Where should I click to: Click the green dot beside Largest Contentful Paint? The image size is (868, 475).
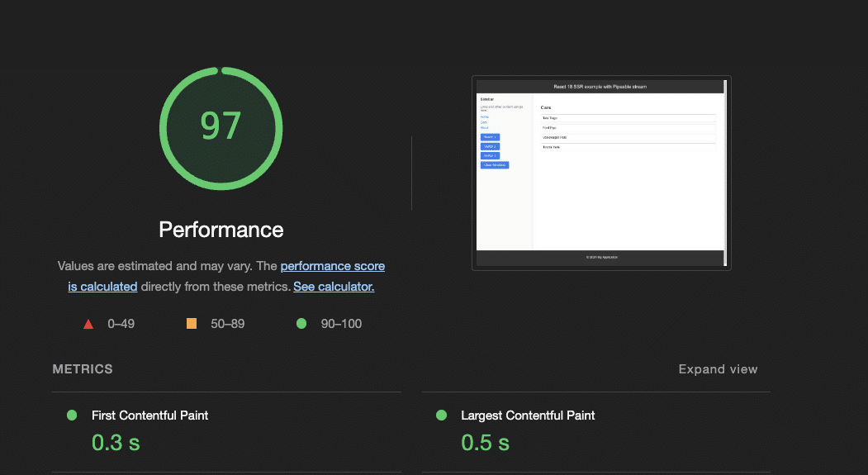pos(441,416)
